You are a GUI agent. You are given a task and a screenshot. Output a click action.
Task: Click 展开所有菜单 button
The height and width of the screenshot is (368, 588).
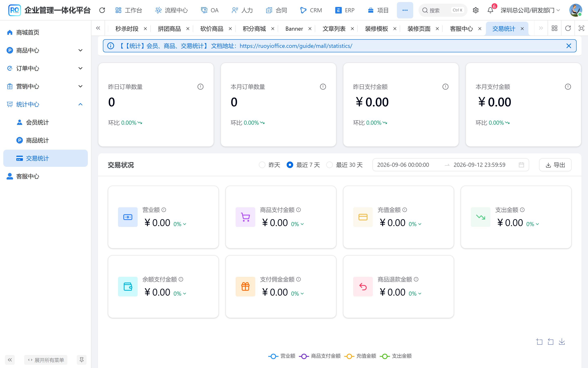(x=46, y=360)
